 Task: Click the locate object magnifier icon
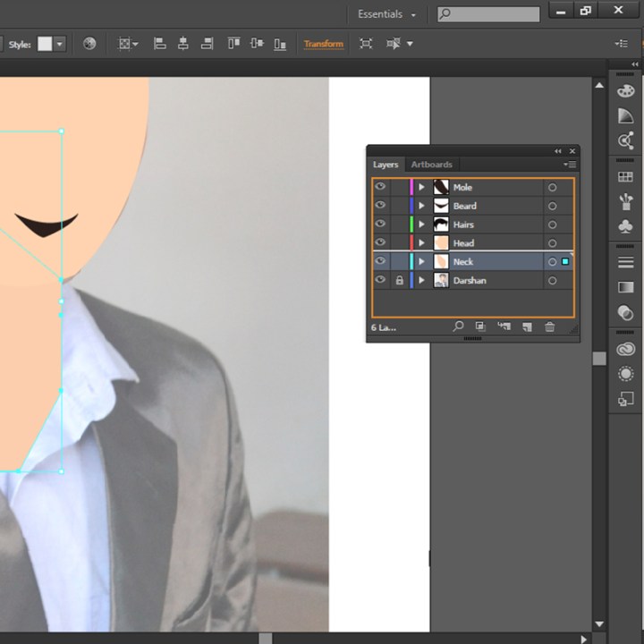(x=458, y=327)
